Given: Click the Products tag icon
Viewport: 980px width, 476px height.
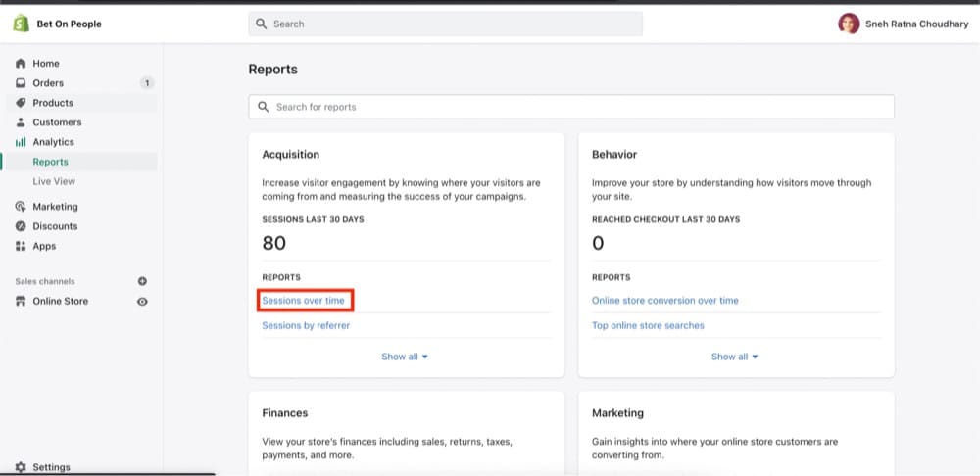Looking at the screenshot, I should [x=21, y=103].
